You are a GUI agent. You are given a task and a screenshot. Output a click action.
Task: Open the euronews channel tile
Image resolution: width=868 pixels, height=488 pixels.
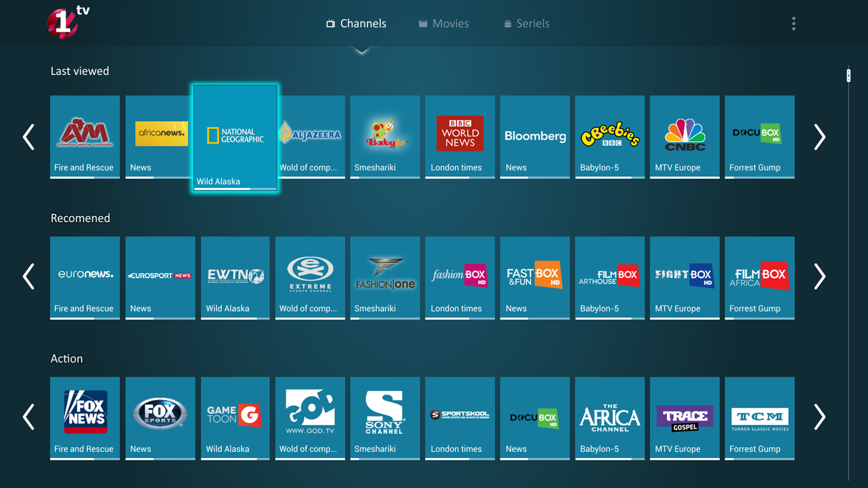pyautogui.click(x=85, y=278)
